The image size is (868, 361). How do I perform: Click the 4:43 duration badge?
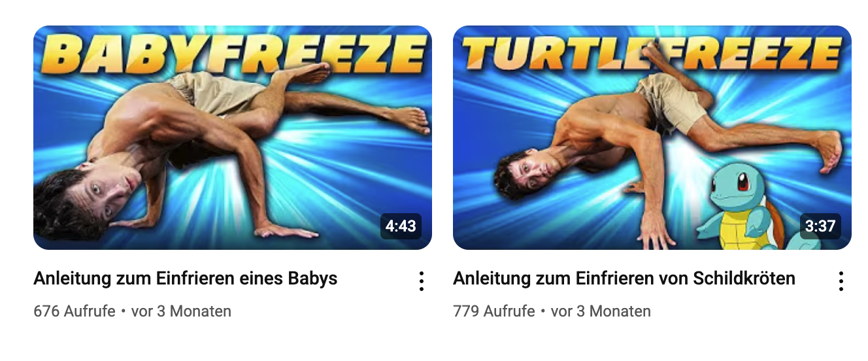401,226
